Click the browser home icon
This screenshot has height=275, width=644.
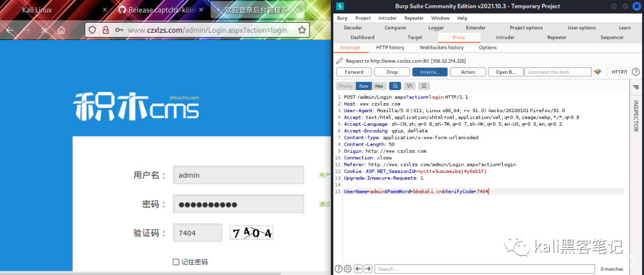click(61, 30)
